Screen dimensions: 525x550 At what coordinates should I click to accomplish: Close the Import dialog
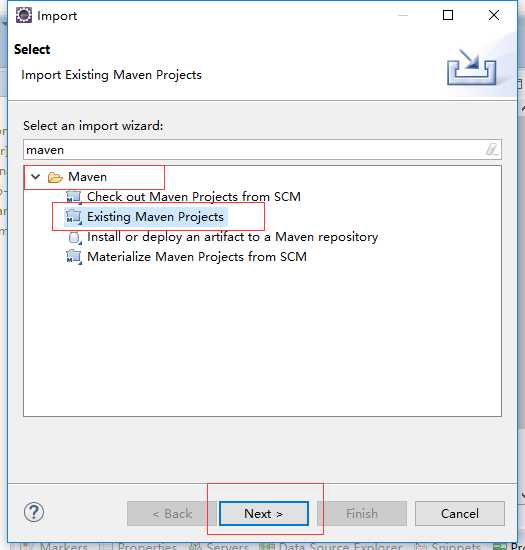pos(493,15)
